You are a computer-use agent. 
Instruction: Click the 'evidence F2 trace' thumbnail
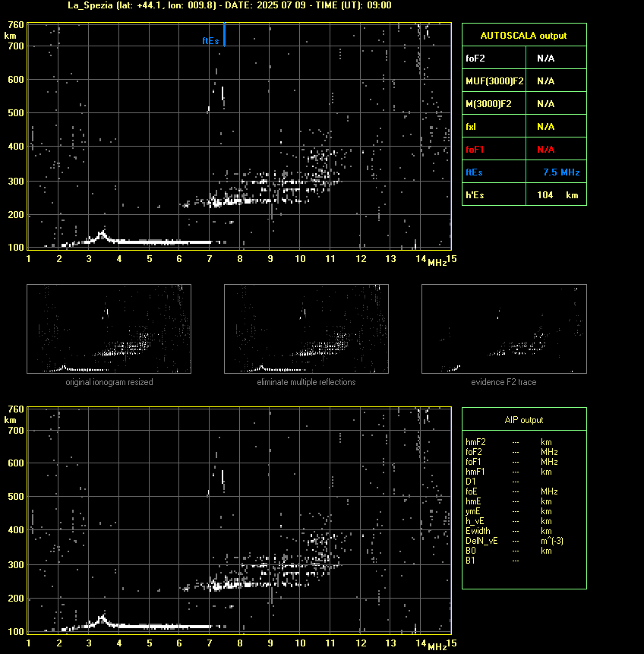coord(504,329)
